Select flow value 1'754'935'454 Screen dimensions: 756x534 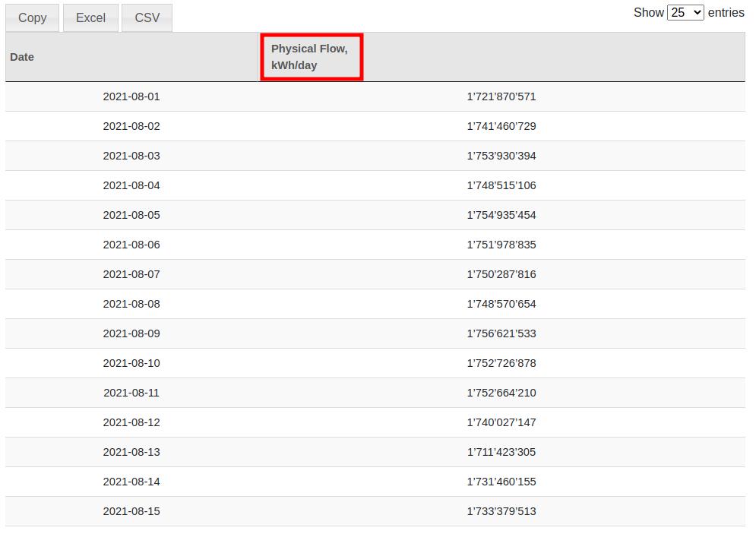[x=501, y=215]
